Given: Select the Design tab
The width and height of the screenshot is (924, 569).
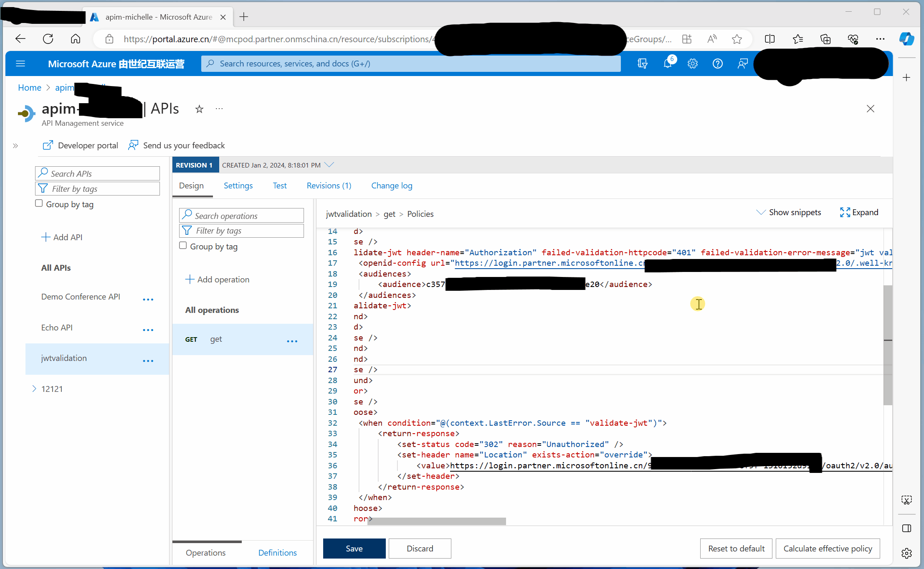Looking at the screenshot, I should (191, 185).
